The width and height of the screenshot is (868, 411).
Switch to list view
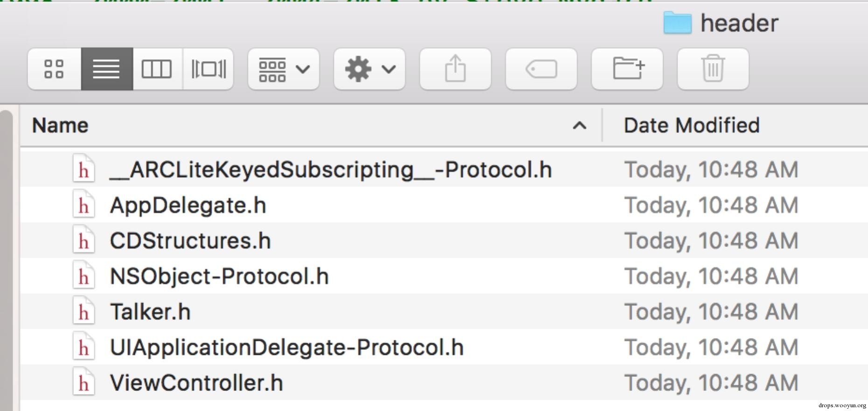pos(107,69)
